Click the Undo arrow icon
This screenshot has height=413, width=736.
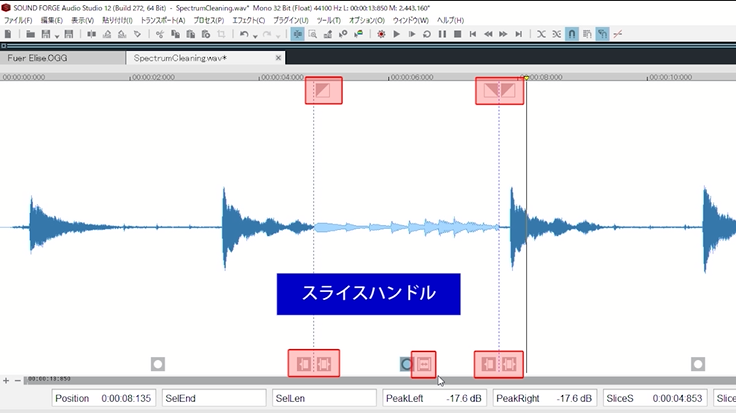coord(244,34)
